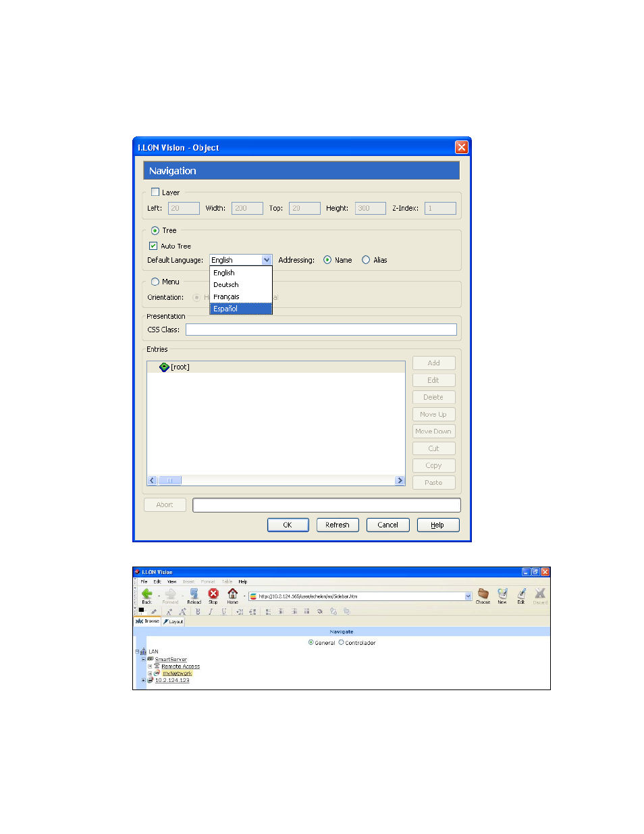Open the Remote Access link
The image size is (644, 834).
click(x=180, y=667)
